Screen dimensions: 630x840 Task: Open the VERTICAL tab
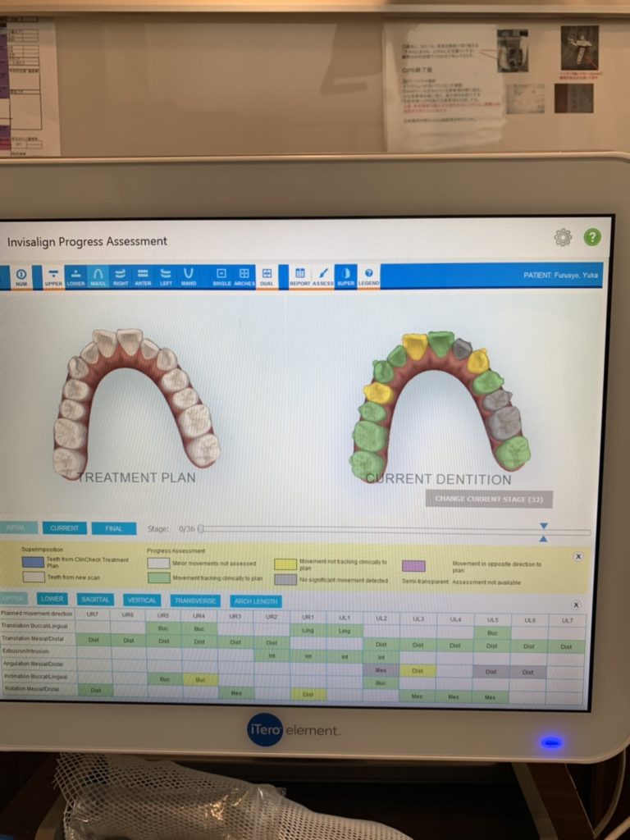[x=142, y=600]
